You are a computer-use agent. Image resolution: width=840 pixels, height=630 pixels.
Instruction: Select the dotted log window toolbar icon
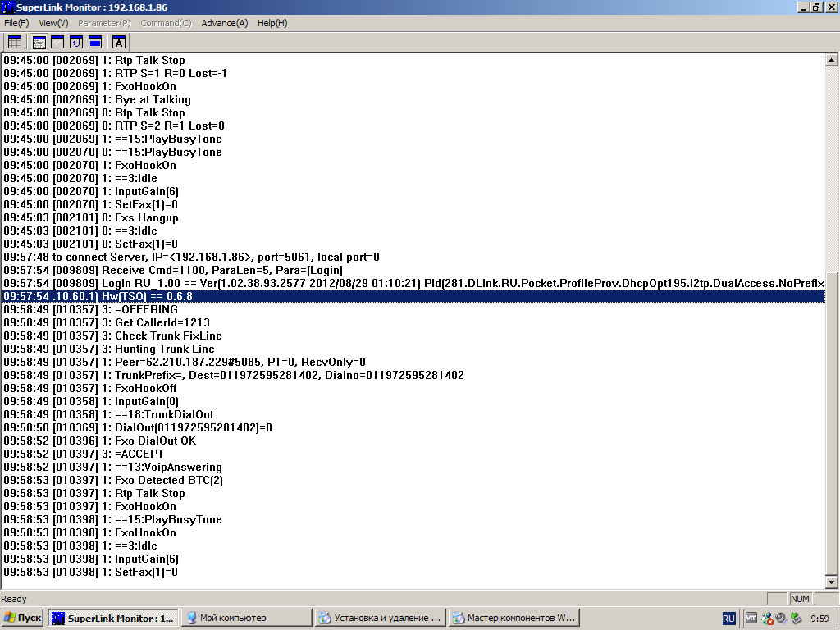click(x=39, y=43)
